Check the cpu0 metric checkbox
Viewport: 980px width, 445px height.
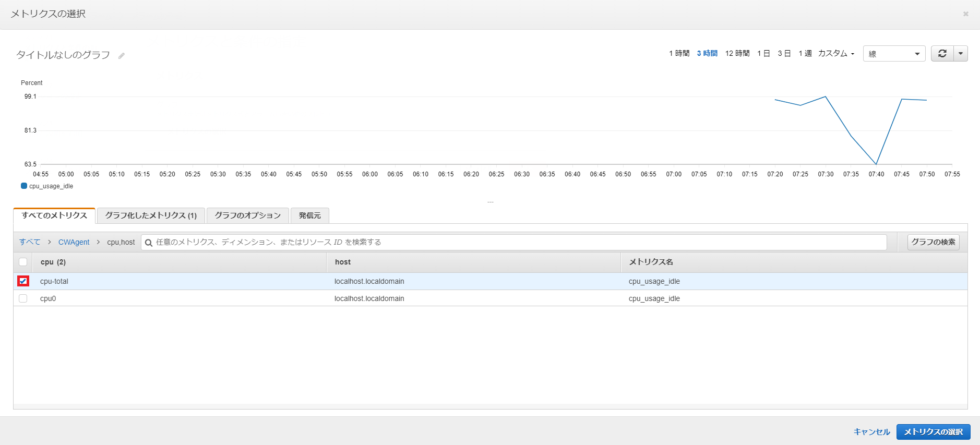coord(23,298)
